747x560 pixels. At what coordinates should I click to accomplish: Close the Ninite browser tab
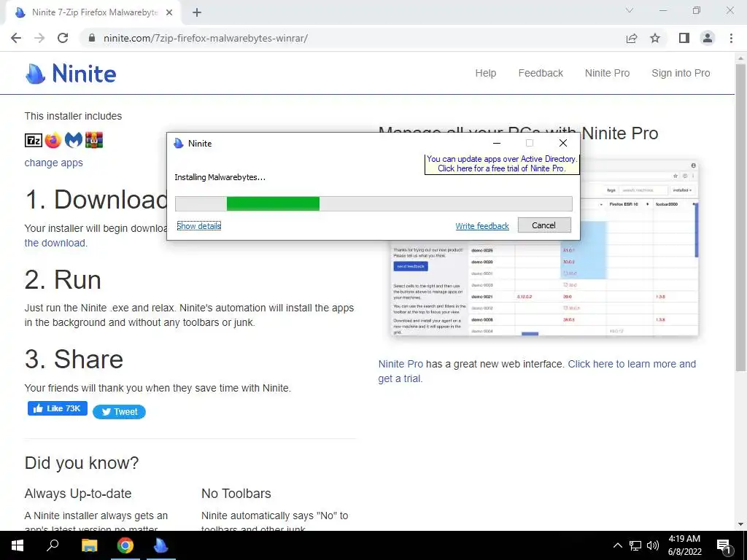[x=169, y=12]
